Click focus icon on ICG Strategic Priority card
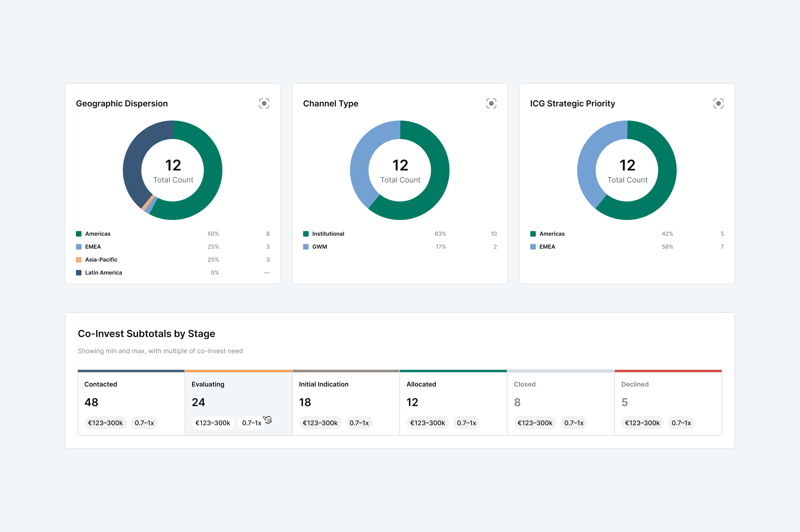 (719, 103)
